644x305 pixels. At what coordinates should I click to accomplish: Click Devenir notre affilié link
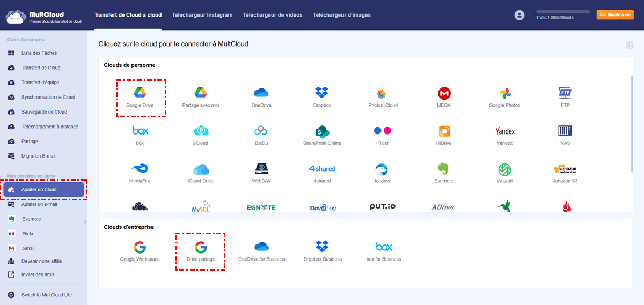[x=43, y=261]
